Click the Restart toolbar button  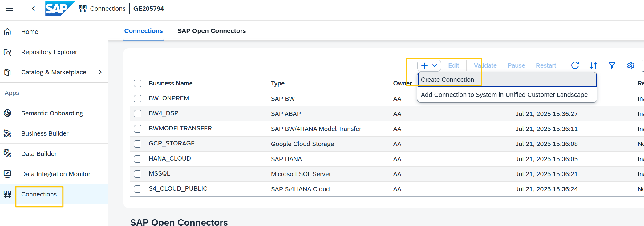pyautogui.click(x=546, y=65)
